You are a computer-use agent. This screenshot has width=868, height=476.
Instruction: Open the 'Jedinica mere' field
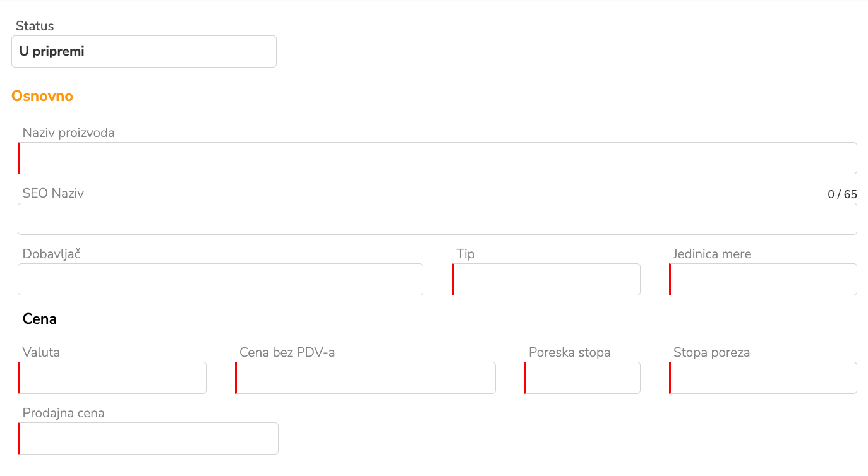point(763,280)
